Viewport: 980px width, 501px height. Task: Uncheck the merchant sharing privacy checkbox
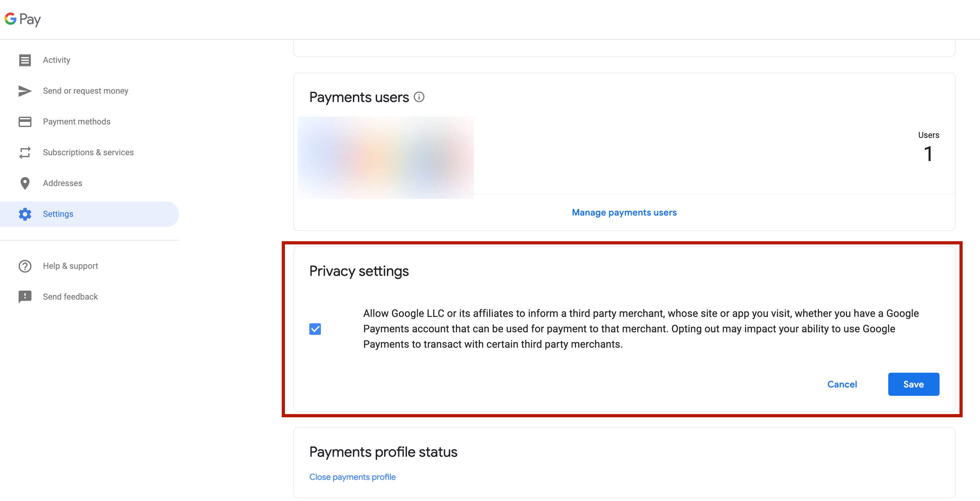[x=315, y=329]
